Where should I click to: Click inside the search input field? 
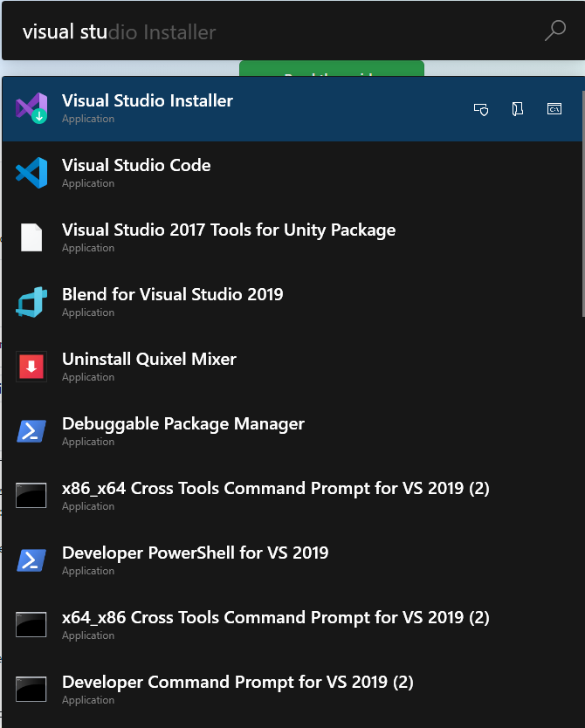[262, 30]
